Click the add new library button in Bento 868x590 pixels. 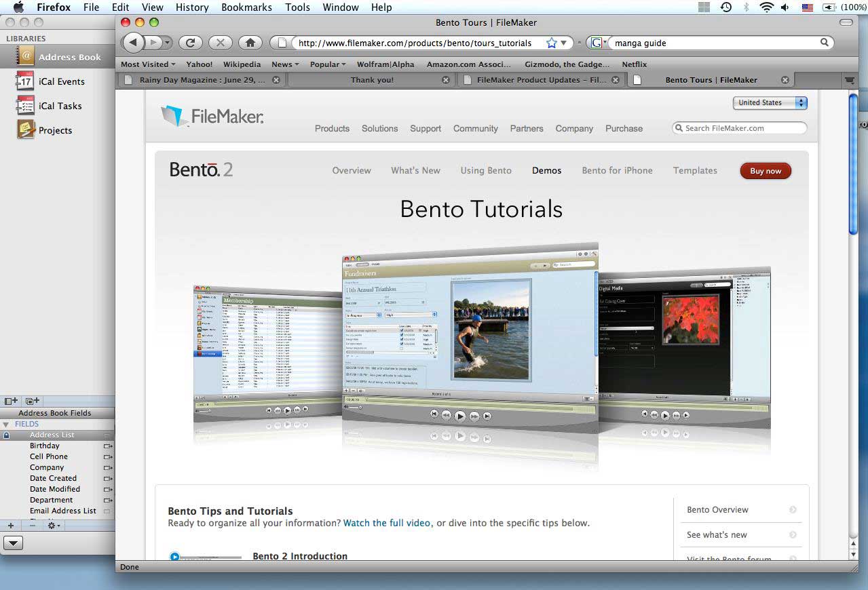pyautogui.click(x=11, y=401)
